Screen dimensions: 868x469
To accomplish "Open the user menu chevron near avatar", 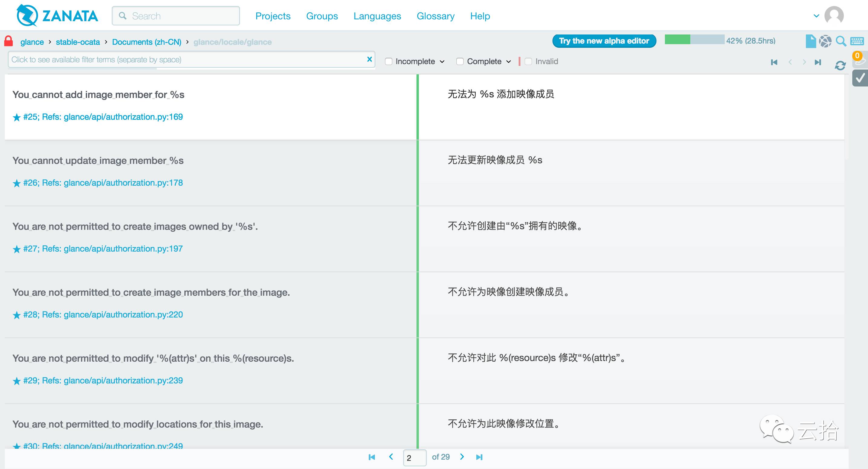I will [x=816, y=16].
